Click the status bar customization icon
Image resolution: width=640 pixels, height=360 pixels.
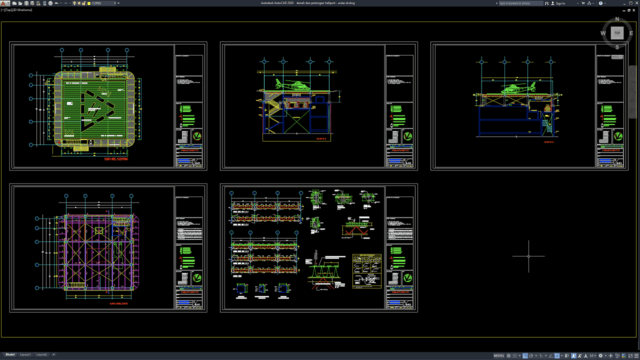(636, 356)
